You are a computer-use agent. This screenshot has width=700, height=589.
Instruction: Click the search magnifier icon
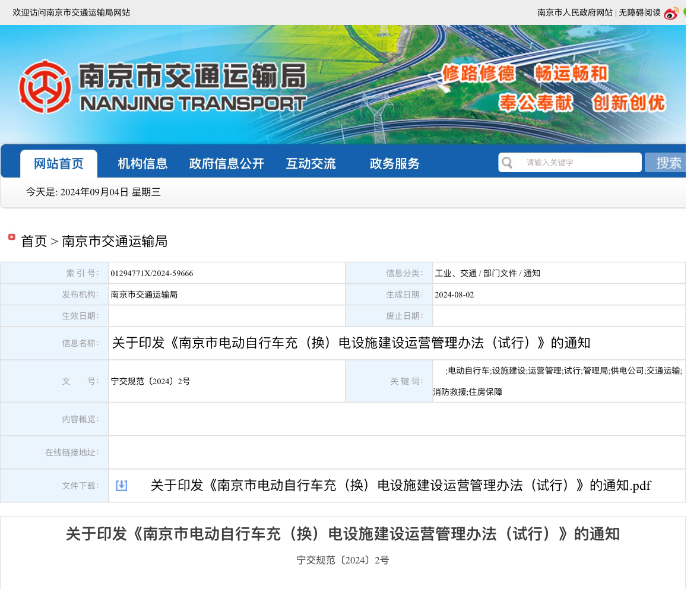click(507, 163)
